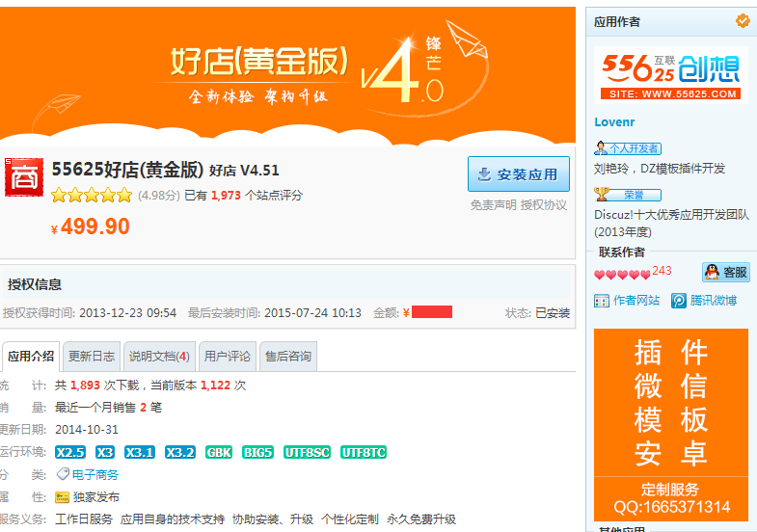Click the 安装应用 button
The width and height of the screenshot is (757, 532).
click(519, 174)
